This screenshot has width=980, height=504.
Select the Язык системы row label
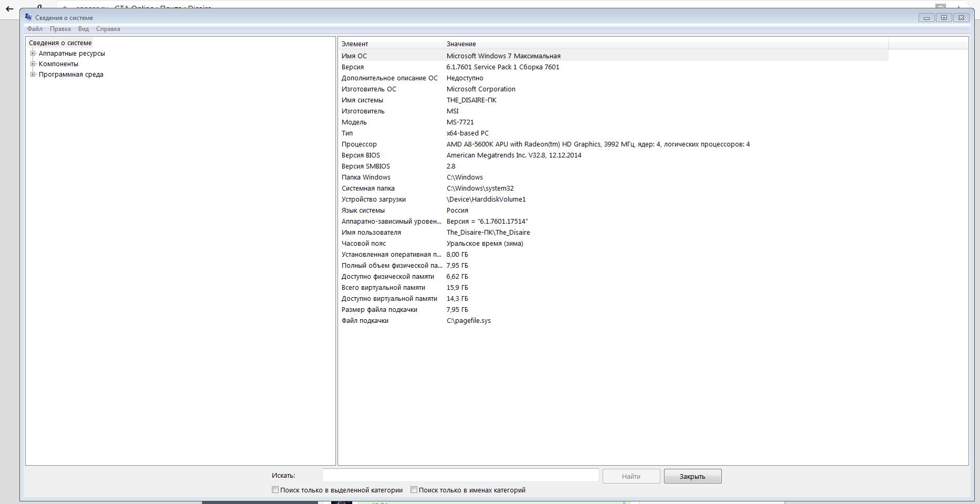[x=363, y=211]
